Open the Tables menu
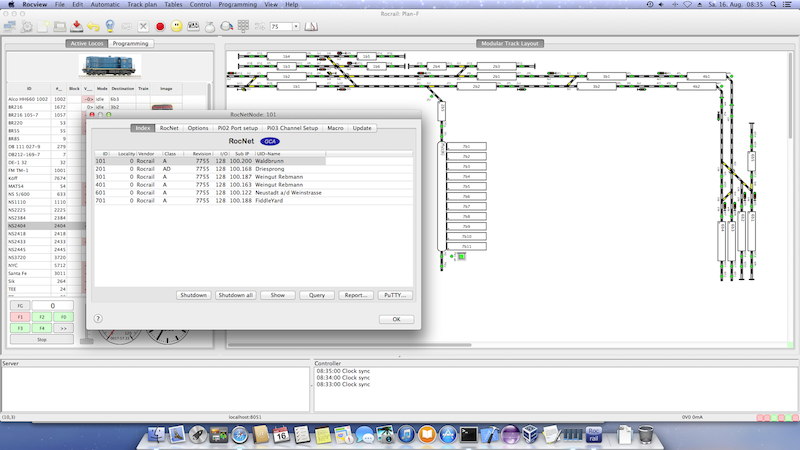 click(x=173, y=4)
